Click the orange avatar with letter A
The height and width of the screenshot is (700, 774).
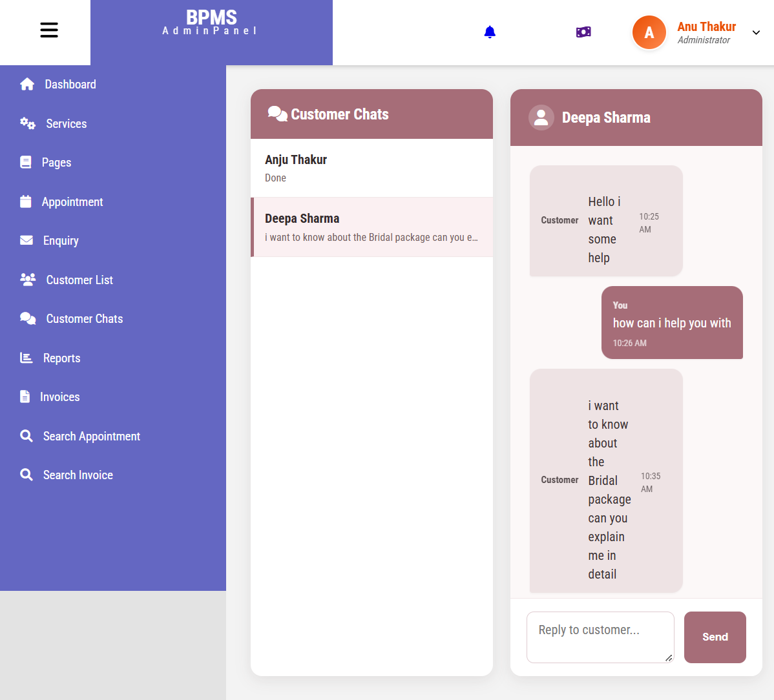[x=649, y=32]
